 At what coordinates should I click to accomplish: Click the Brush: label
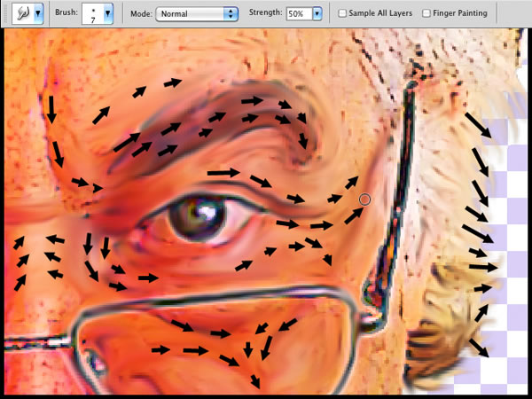(x=66, y=12)
